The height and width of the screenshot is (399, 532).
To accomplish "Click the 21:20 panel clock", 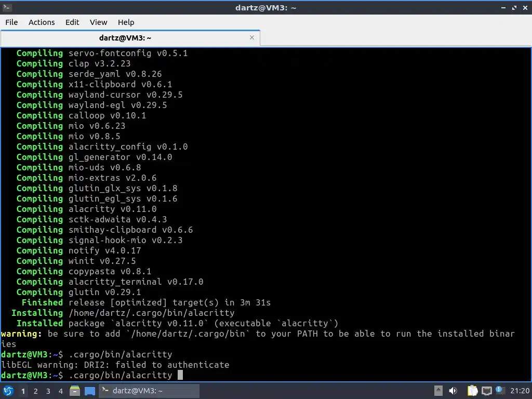I will tap(520, 391).
